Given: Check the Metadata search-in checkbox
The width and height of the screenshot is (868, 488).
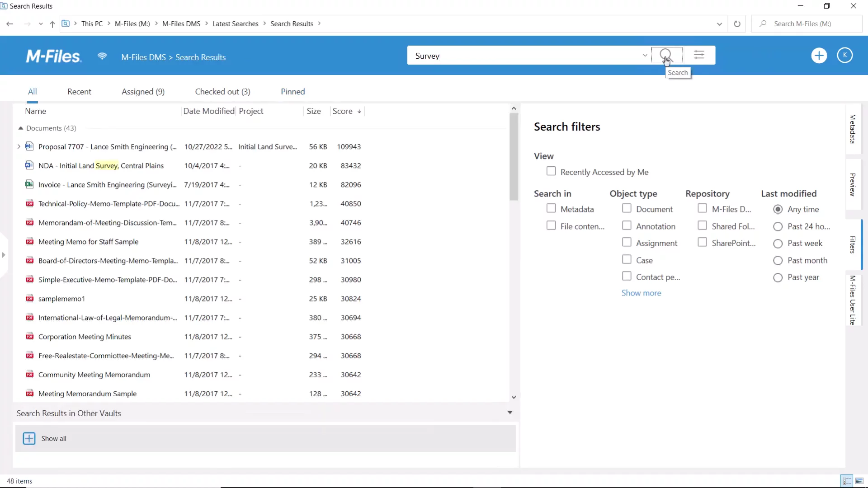Looking at the screenshot, I should pos(551,208).
